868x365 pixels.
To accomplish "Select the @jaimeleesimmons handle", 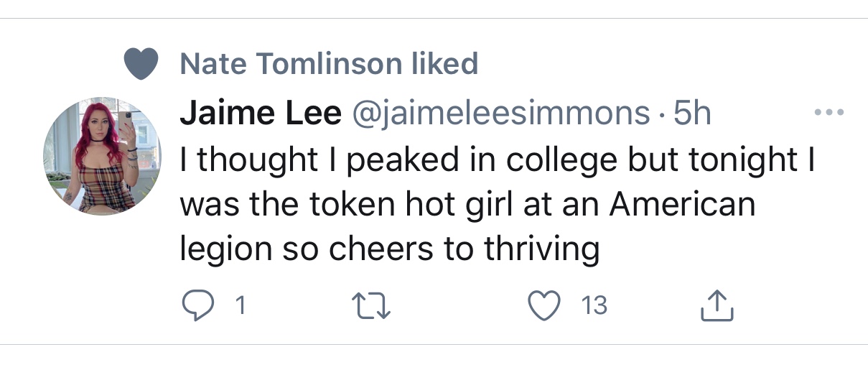I will click(498, 113).
